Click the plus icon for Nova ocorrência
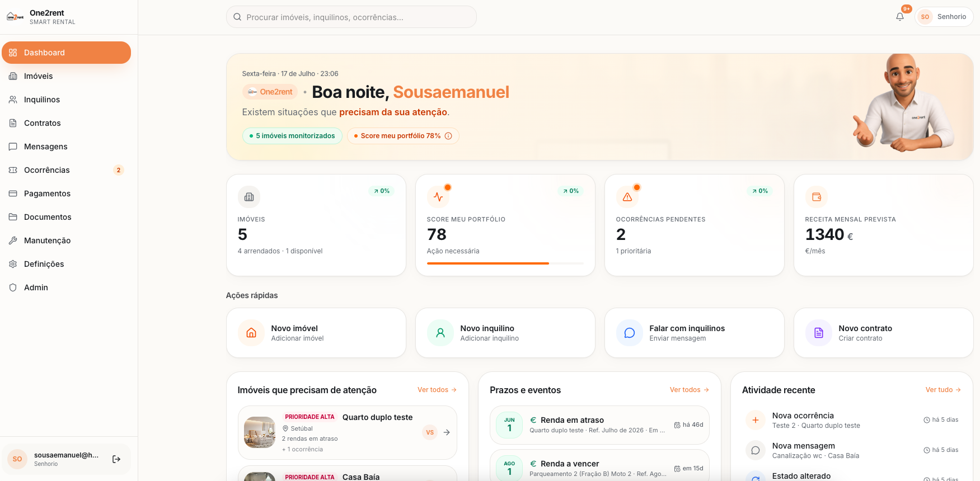The width and height of the screenshot is (980, 481). tap(756, 420)
